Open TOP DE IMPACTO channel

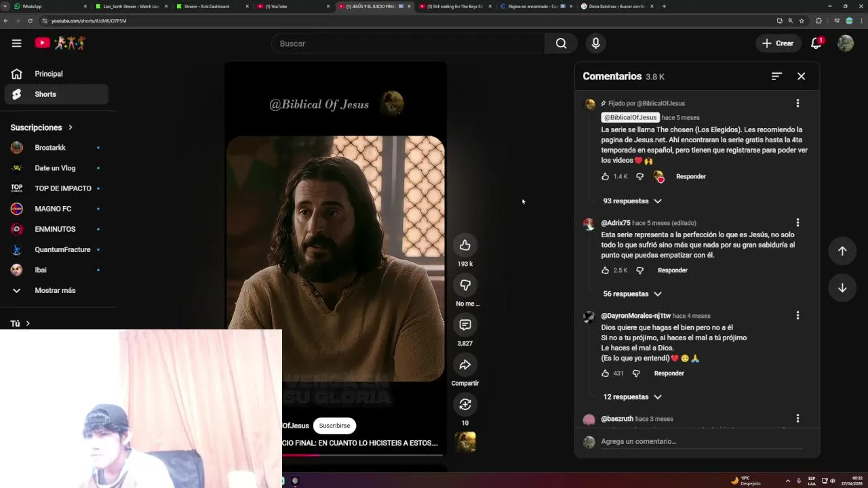(57, 188)
